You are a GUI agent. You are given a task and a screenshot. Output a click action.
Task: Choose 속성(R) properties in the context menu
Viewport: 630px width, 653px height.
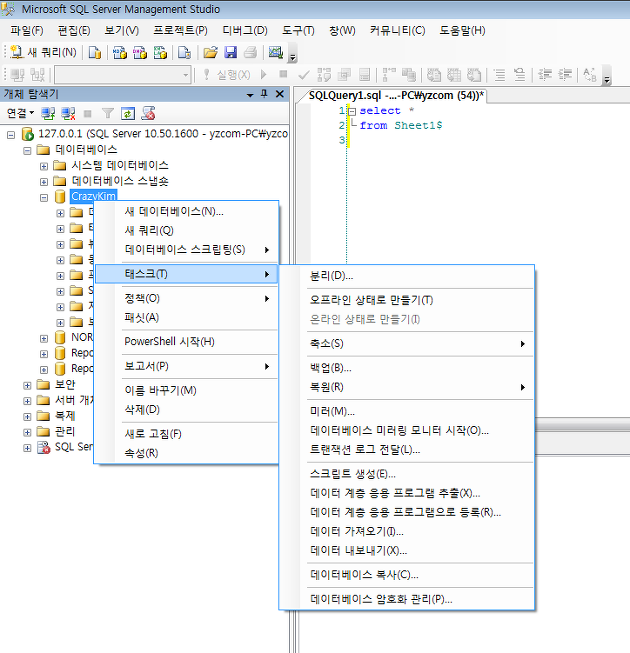[187, 453]
